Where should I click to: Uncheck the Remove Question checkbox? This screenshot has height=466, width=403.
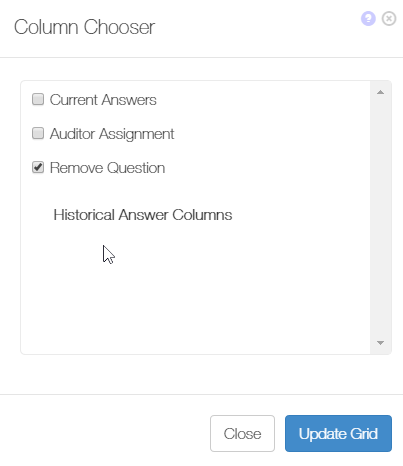[x=38, y=167]
